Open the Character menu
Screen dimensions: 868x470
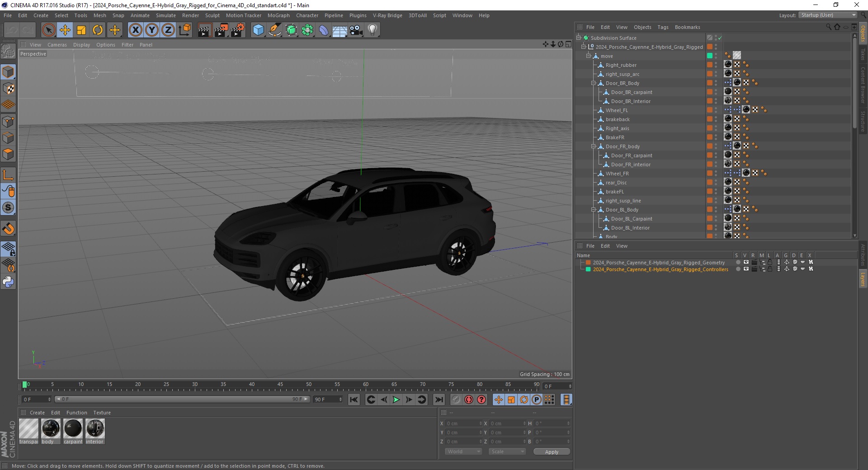click(307, 15)
